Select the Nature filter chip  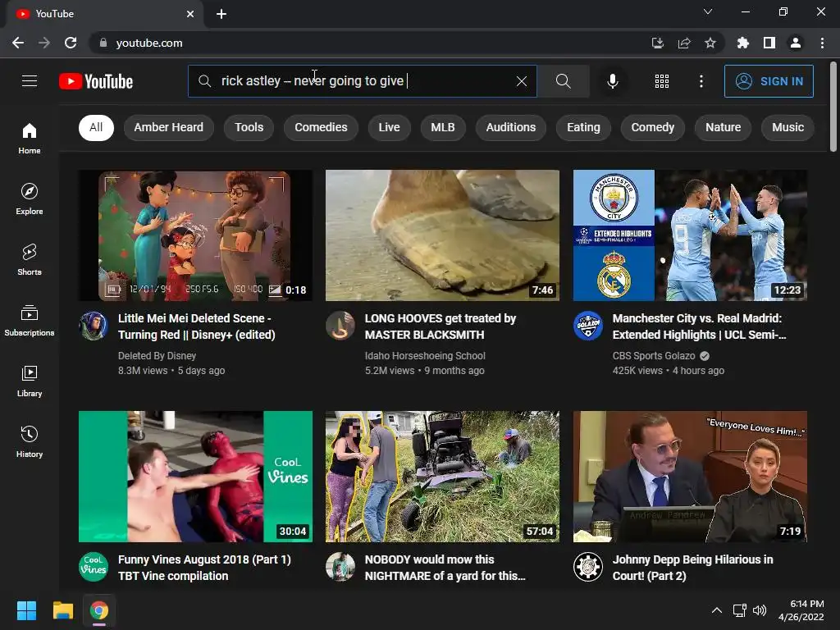pos(723,127)
